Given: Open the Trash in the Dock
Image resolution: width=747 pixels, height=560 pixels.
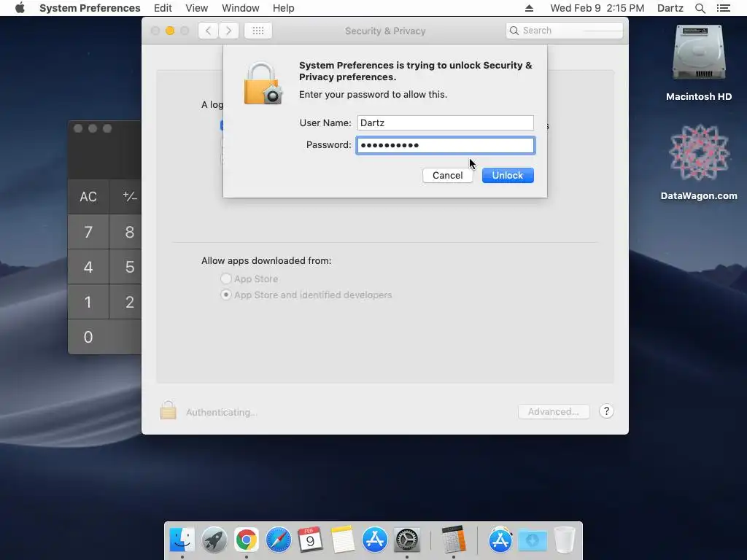Looking at the screenshot, I should [x=565, y=540].
